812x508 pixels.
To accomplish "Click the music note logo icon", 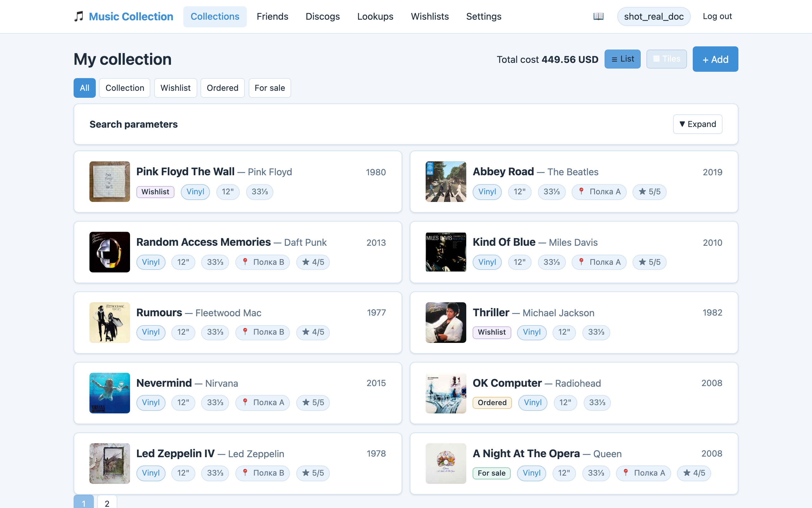I will click(79, 17).
